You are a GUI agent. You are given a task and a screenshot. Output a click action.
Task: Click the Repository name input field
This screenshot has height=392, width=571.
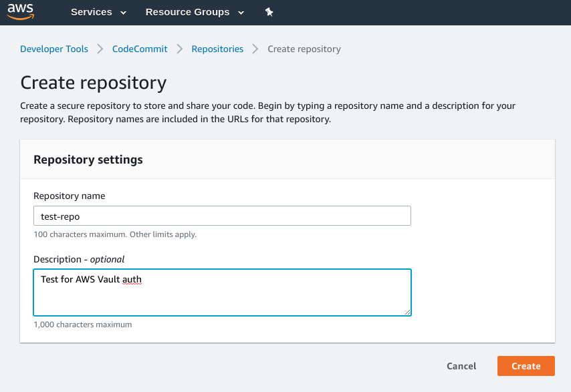click(222, 216)
